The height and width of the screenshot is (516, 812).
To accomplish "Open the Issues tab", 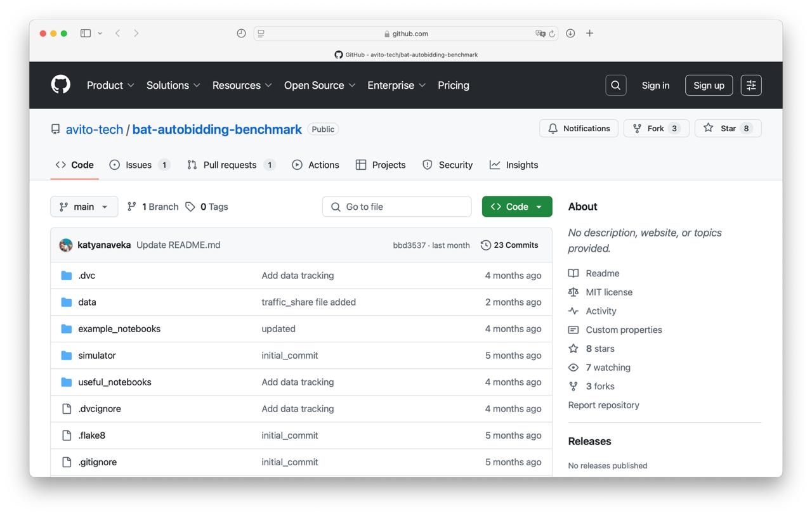I will 140,165.
